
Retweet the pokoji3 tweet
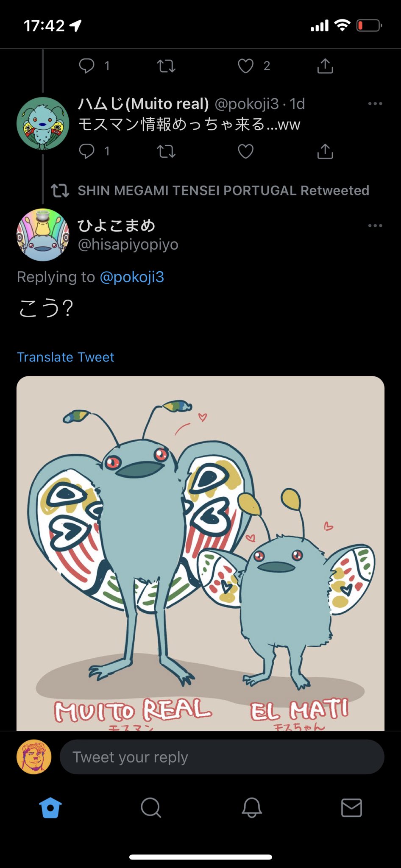pos(166,151)
